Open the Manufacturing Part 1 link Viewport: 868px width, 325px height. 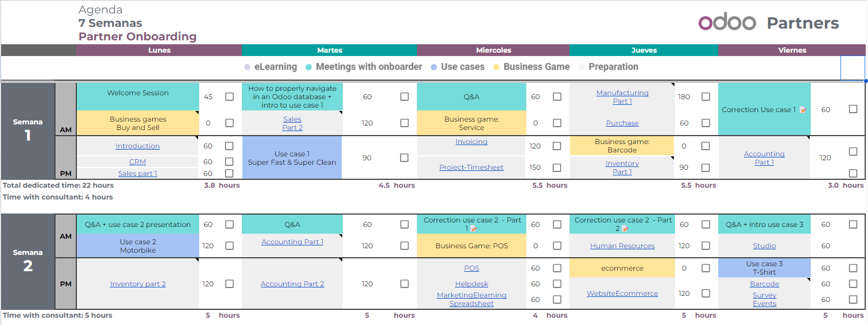[622, 97]
